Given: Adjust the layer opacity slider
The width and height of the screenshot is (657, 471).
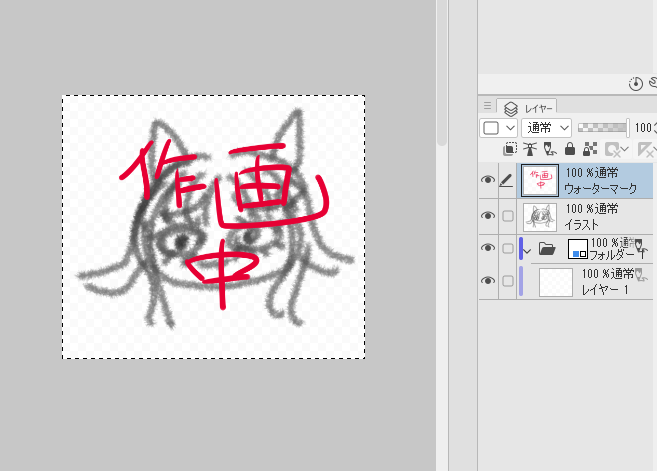Looking at the screenshot, I should tap(603, 127).
